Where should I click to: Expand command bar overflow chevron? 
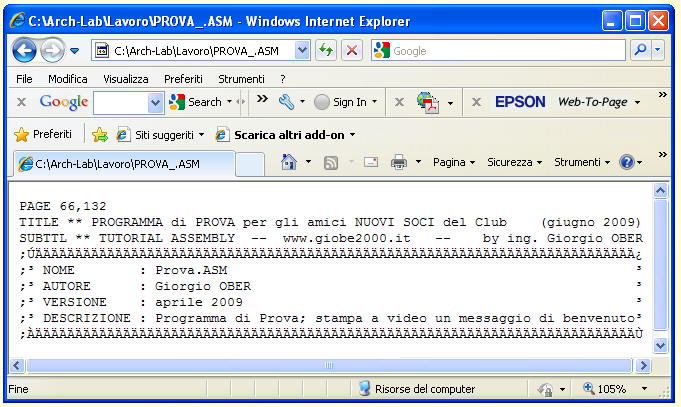(x=662, y=154)
